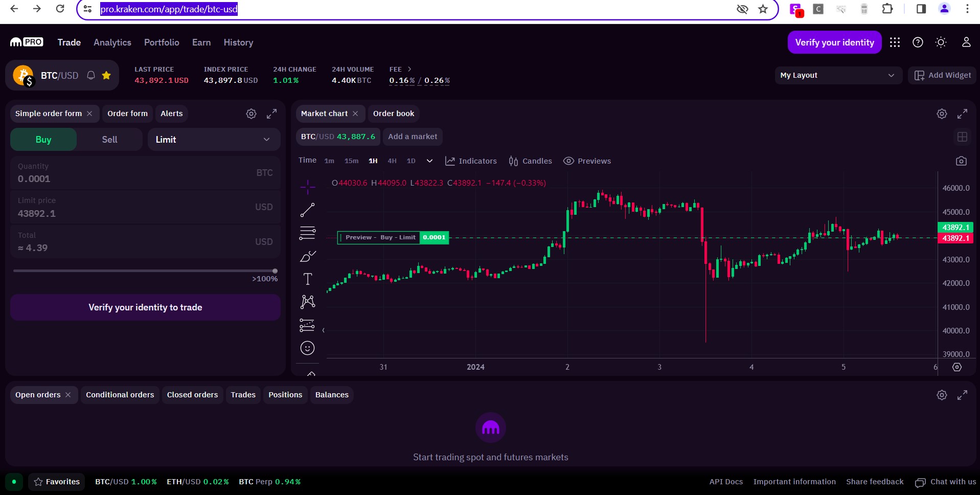The height and width of the screenshot is (495, 980).
Task: Open the help question mark icon
Action: tap(918, 42)
